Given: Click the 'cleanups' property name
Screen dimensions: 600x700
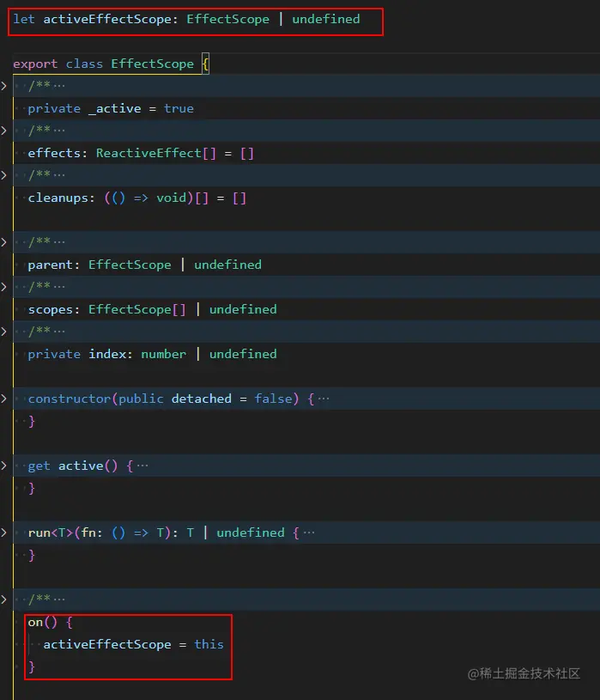Looking at the screenshot, I should pyautogui.click(x=58, y=198).
